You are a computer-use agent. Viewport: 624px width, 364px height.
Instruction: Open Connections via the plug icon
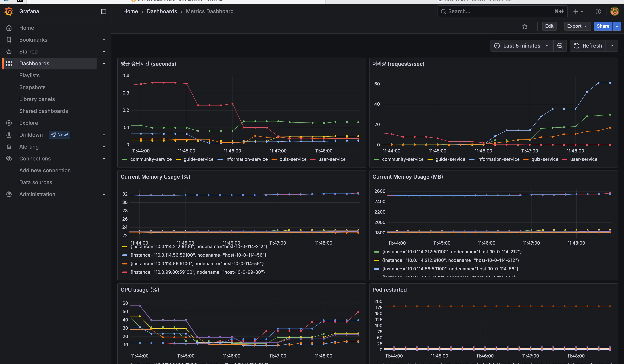pyautogui.click(x=9, y=158)
